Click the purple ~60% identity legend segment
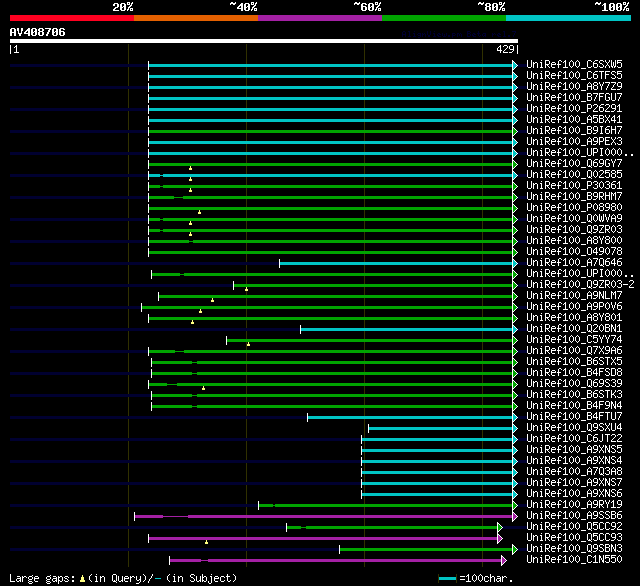640x586 pixels. point(320,18)
